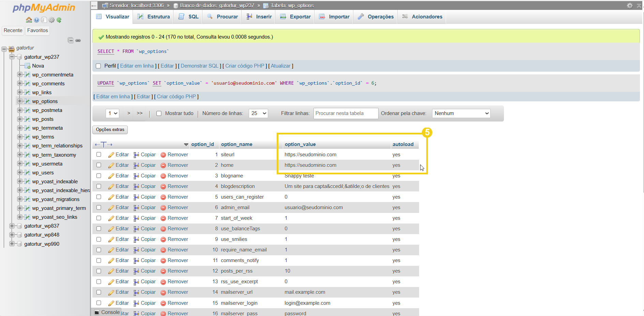Viewport: 644px width, 316px height.
Task: Check the Mostrar tudo checkbox
Action: [159, 113]
